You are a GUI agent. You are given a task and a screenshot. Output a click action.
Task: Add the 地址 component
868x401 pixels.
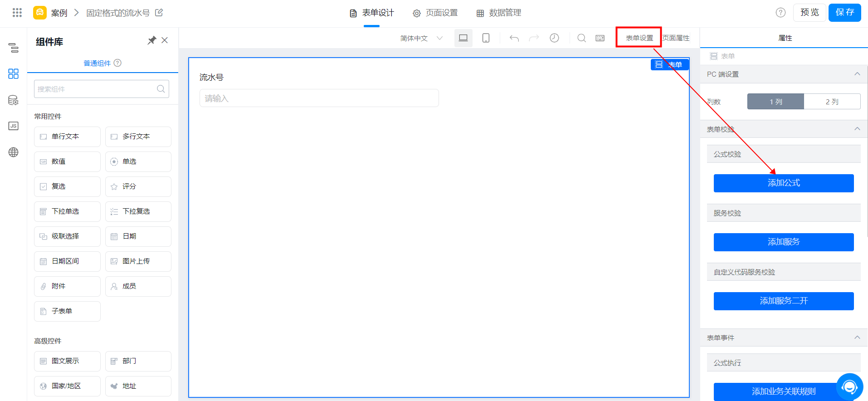[x=138, y=386]
